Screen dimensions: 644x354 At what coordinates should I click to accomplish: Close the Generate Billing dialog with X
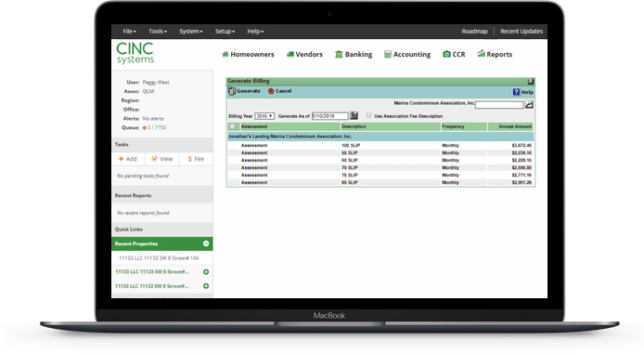(x=530, y=82)
